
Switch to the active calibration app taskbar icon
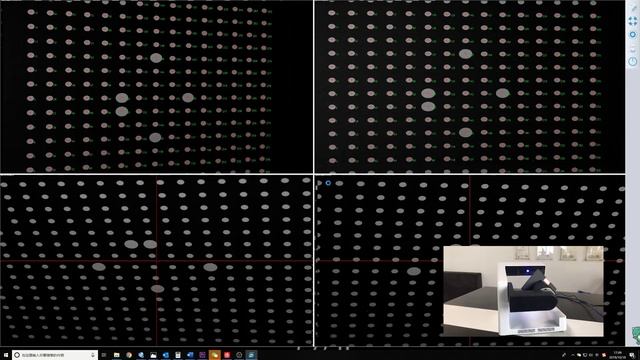[251, 355]
